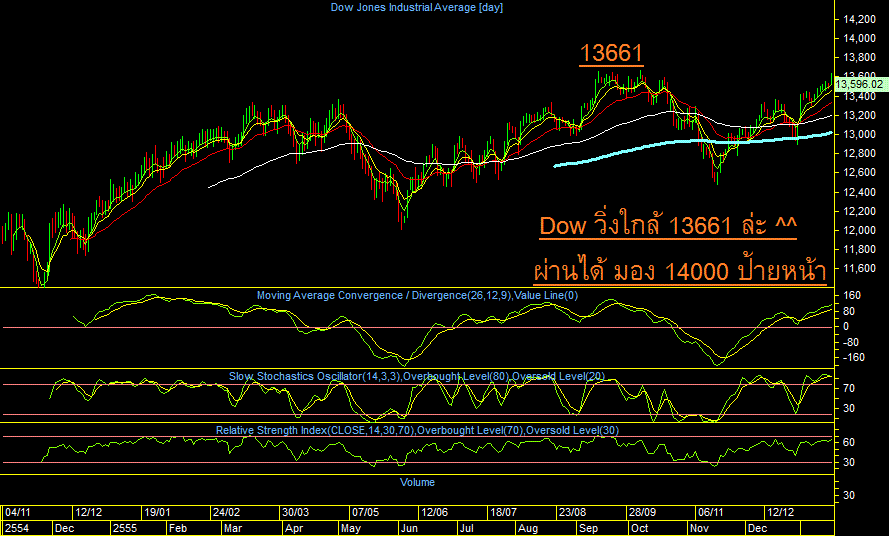Click the 12,200 price axis label
Screen dimensions: 889x536
[x=859, y=211]
